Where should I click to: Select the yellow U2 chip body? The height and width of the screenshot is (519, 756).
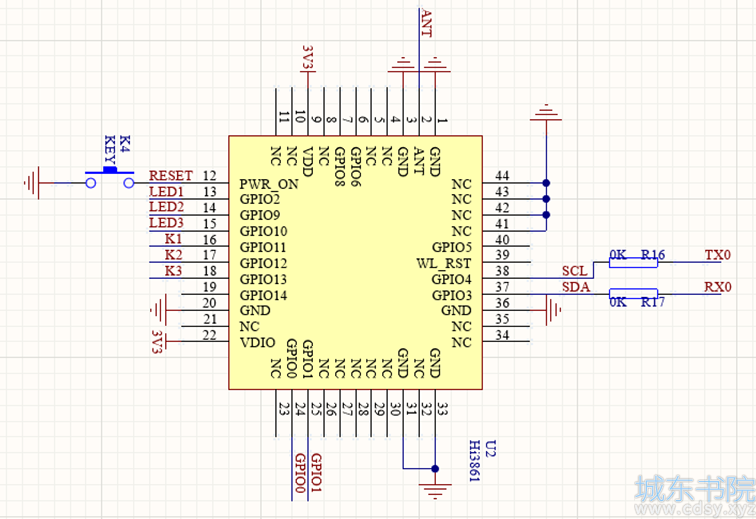pyautogui.click(x=355, y=262)
